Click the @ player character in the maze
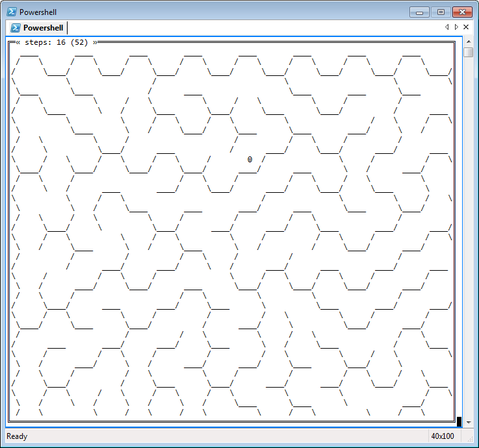479x448 pixels. (x=250, y=159)
